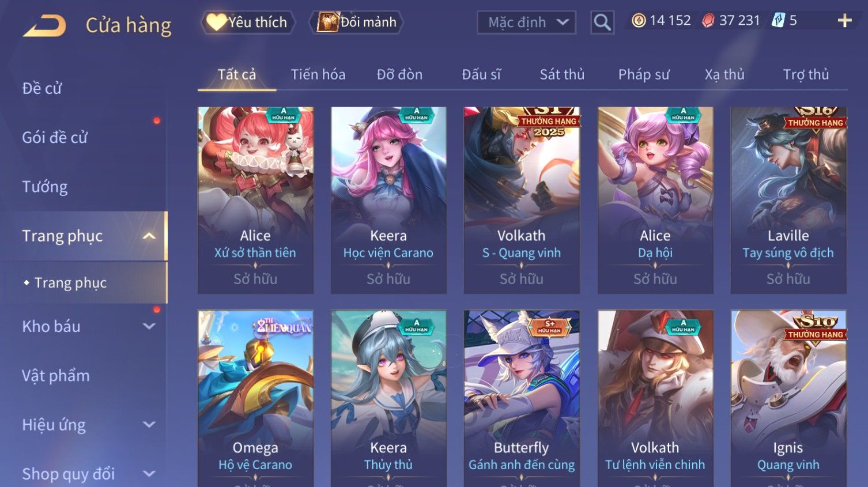Click the Đổi mảnh chest icon
The width and height of the screenshot is (868, 487).
[327, 22]
